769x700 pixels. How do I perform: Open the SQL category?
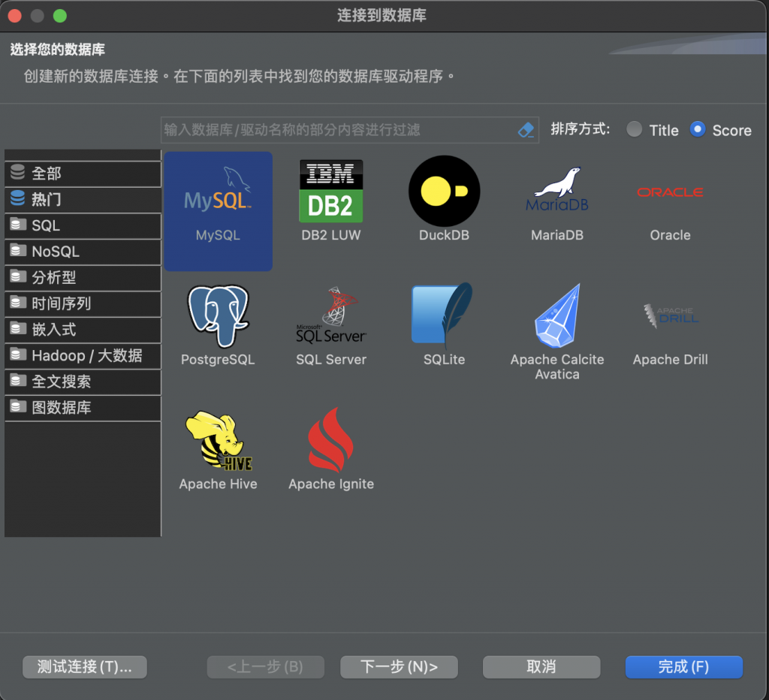tap(83, 225)
